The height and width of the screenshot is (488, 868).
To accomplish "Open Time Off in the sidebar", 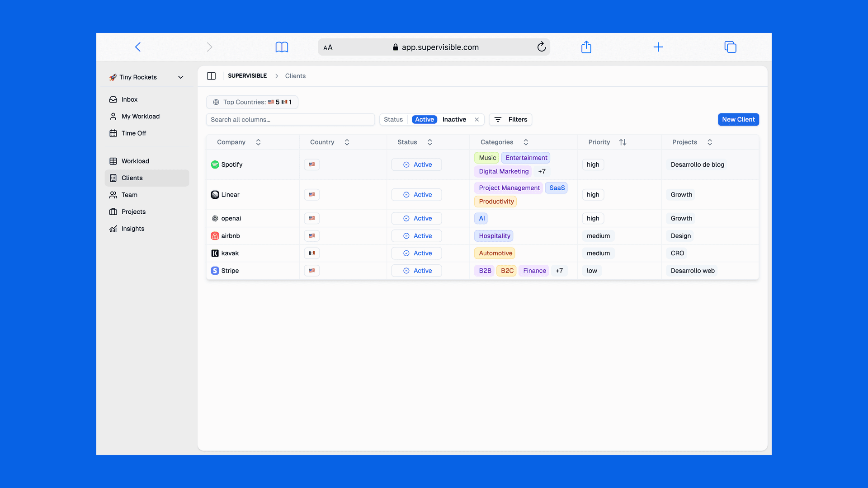I will tap(147, 133).
